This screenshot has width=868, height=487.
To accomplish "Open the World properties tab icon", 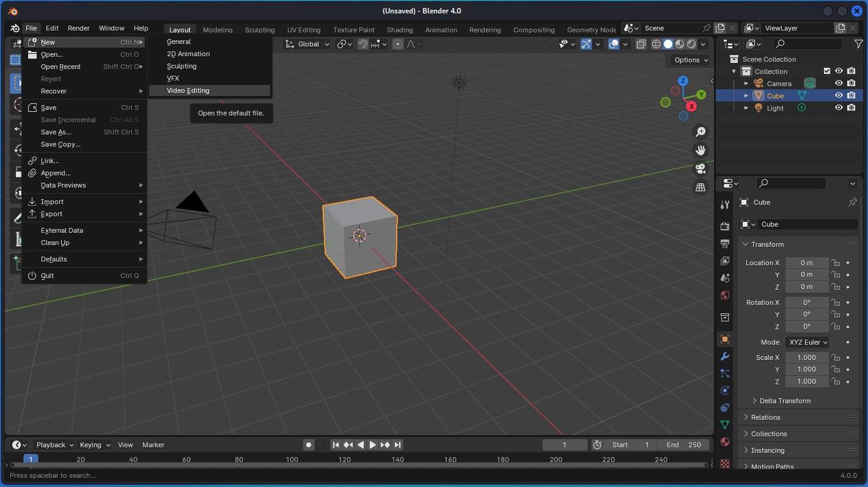I will tap(725, 295).
